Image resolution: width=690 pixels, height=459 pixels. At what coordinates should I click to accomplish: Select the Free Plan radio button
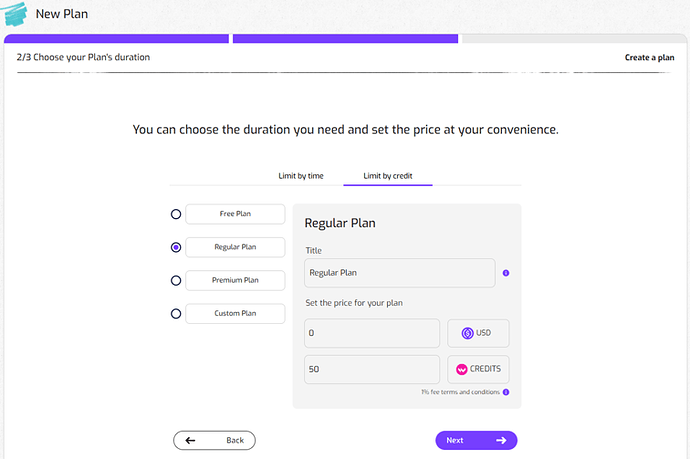pyautogui.click(x=176, y=214)
